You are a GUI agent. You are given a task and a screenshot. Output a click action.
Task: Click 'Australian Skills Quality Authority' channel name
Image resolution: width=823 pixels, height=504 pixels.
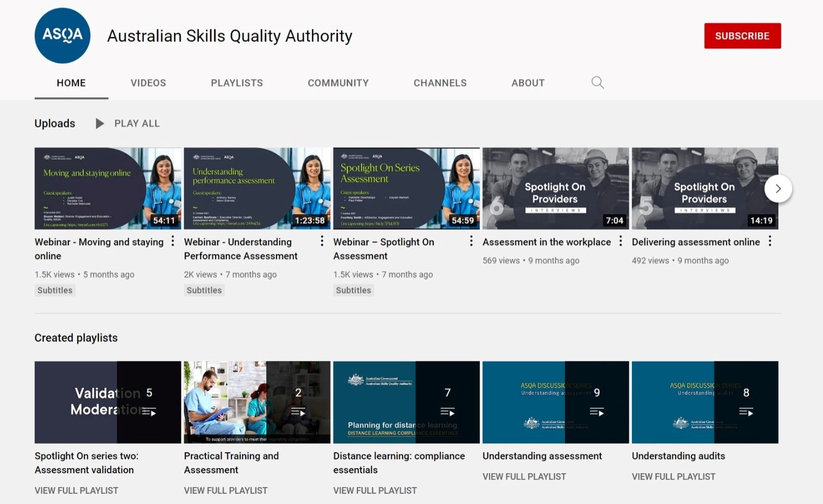(x=229, y=36)
